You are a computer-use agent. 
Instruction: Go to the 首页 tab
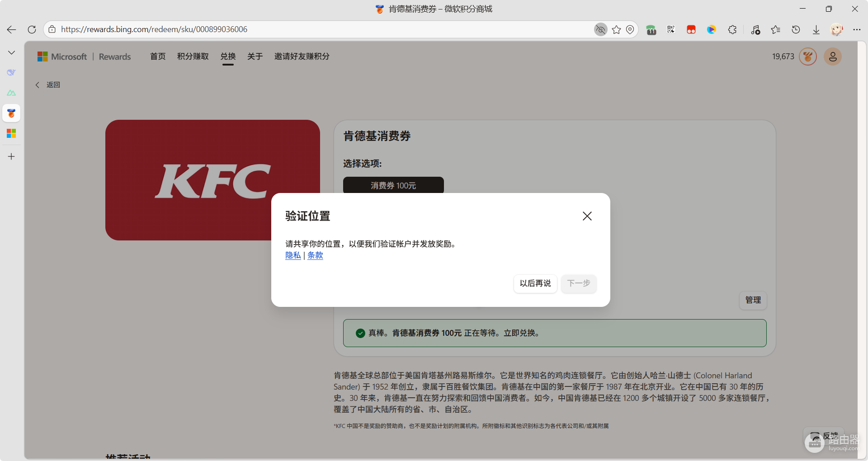(x=158, y=56)
